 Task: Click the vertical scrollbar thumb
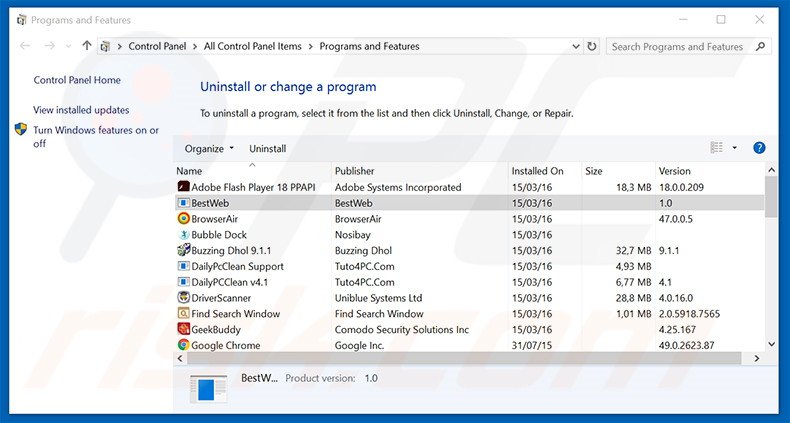[x=771, y=197]
